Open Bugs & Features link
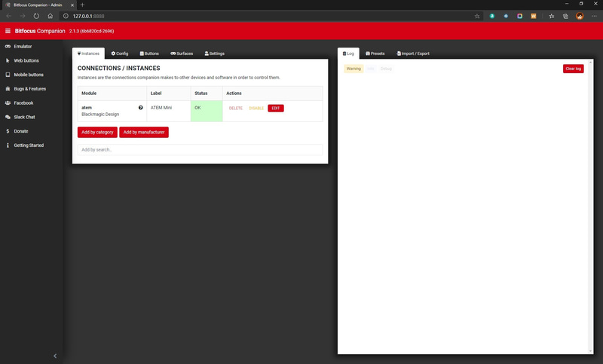This screenshot has height=364, width=603. click(26, 89)
